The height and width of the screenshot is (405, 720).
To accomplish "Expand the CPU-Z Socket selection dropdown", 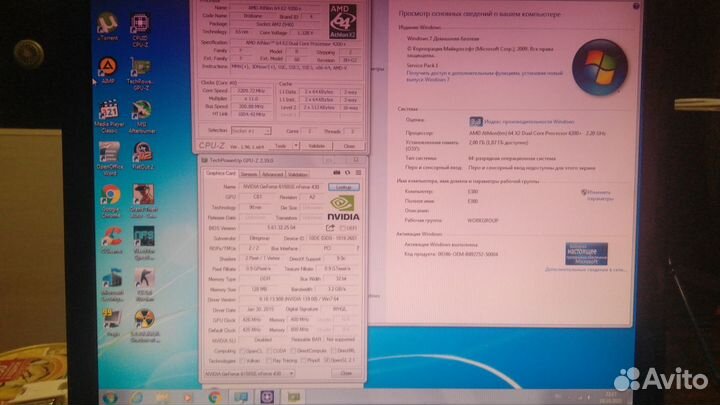I will tap(251, 131).
